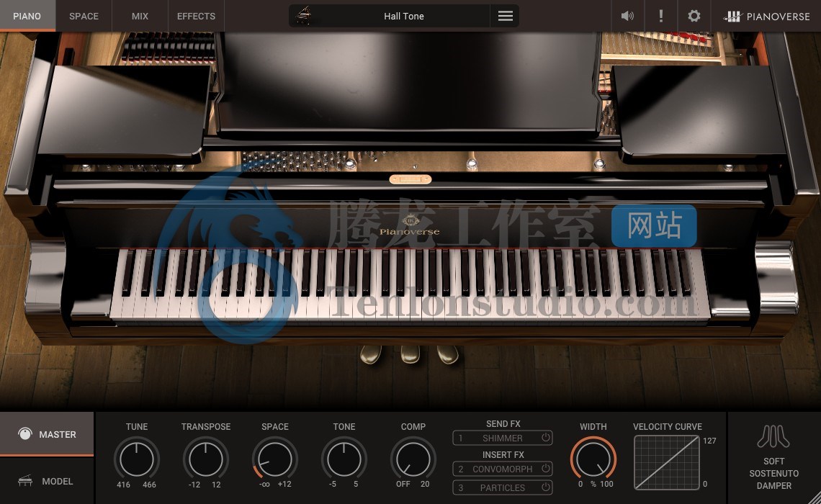Screen dimensions: 821x504
Task: Click the INSERT FX label
Action: tap(503, 454)
